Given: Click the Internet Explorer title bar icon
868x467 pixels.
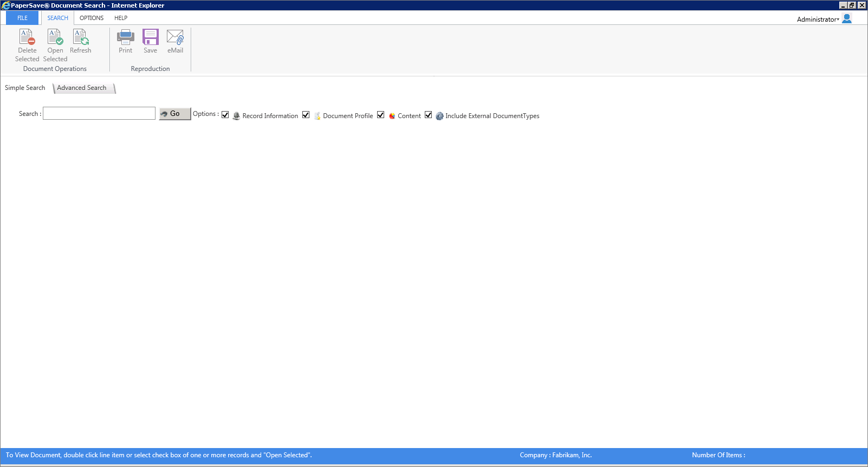Looking at the screenshot, I should tap(5, 5).
